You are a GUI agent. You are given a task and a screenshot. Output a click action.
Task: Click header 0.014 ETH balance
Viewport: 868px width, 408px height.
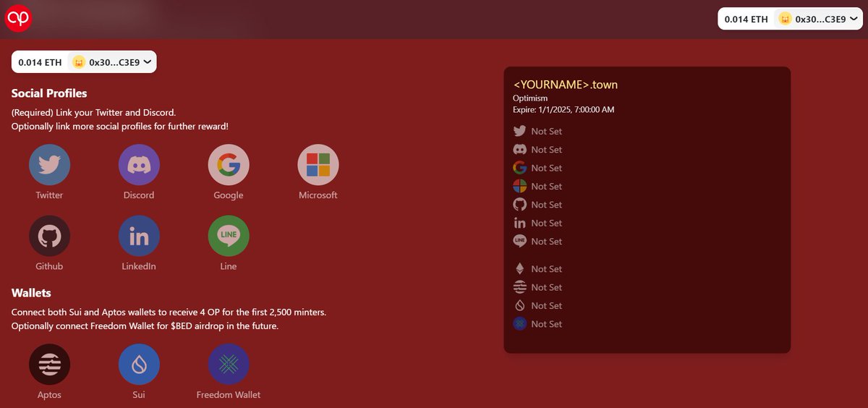(x=746, y=20)
